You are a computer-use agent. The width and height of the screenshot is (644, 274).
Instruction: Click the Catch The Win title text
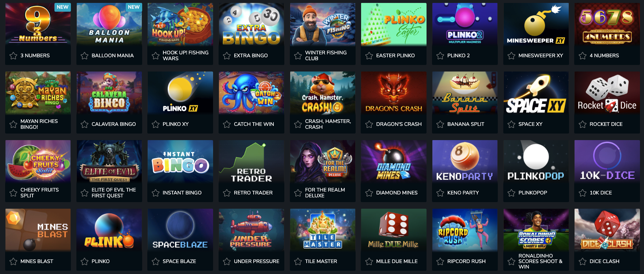click(x=254, y=124)
